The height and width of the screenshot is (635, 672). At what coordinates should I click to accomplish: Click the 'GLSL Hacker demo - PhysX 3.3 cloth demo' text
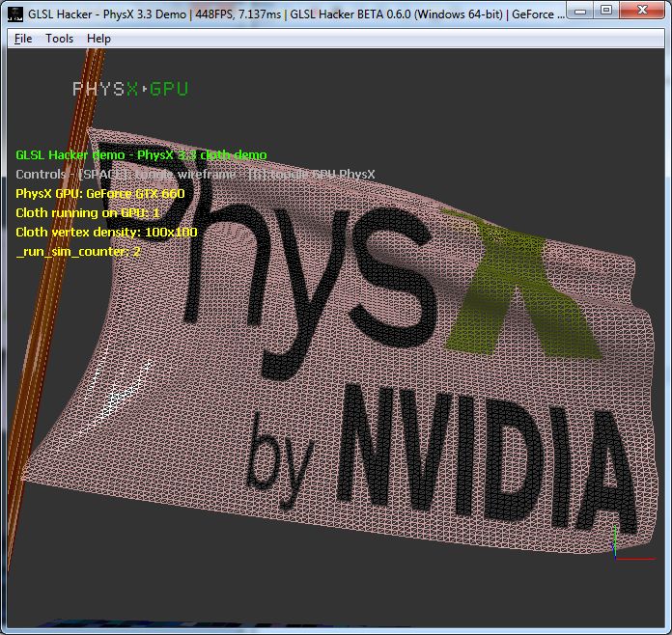click(x=141, y=154)
